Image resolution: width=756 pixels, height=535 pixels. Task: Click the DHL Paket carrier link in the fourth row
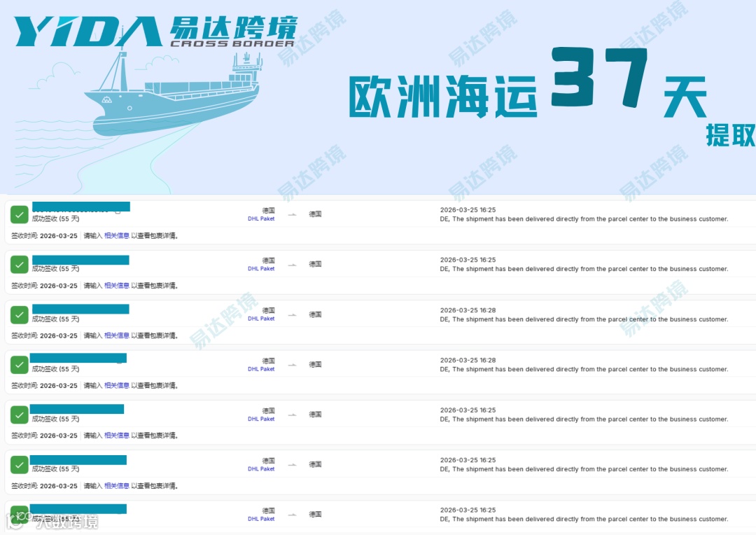261,369
